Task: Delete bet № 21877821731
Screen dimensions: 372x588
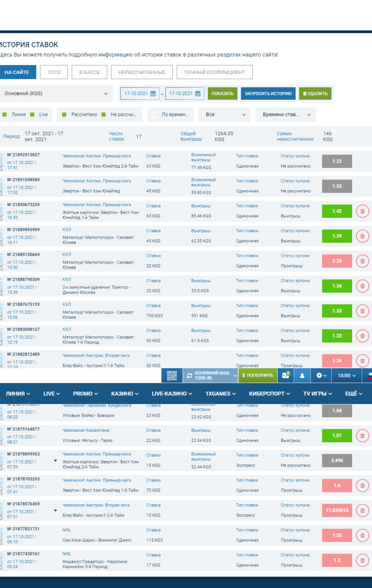Action: [x=362, y=535]
